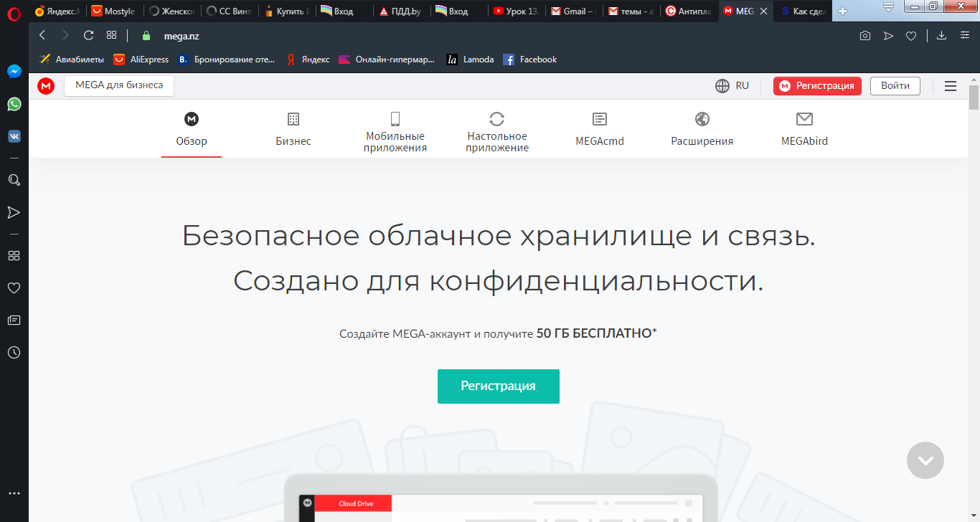Click the round scroll-down chevron button
The width and height of the screenshot is (980, 522).
pos(925,460)
